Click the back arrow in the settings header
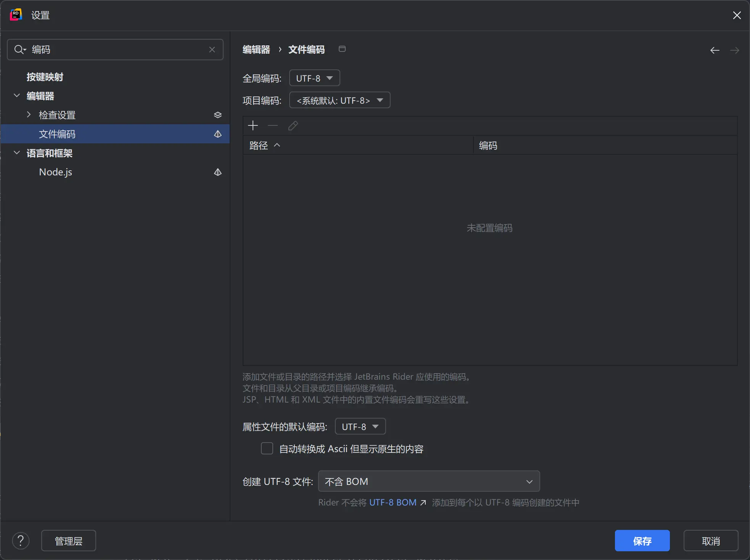 point(715,50)
